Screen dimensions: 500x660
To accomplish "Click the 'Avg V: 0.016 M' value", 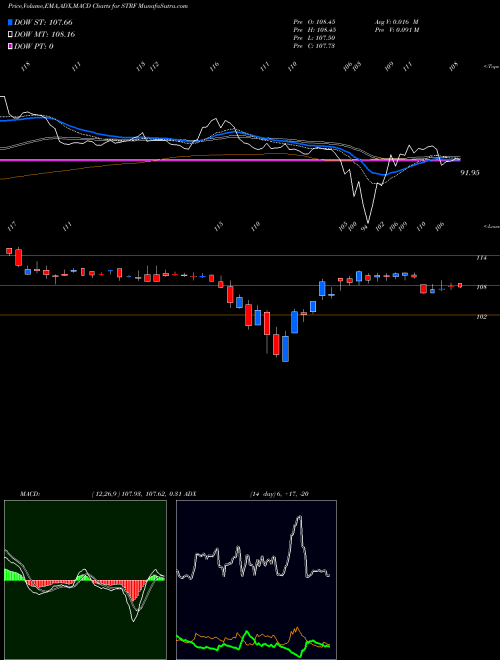I will [x=396, y=22].
